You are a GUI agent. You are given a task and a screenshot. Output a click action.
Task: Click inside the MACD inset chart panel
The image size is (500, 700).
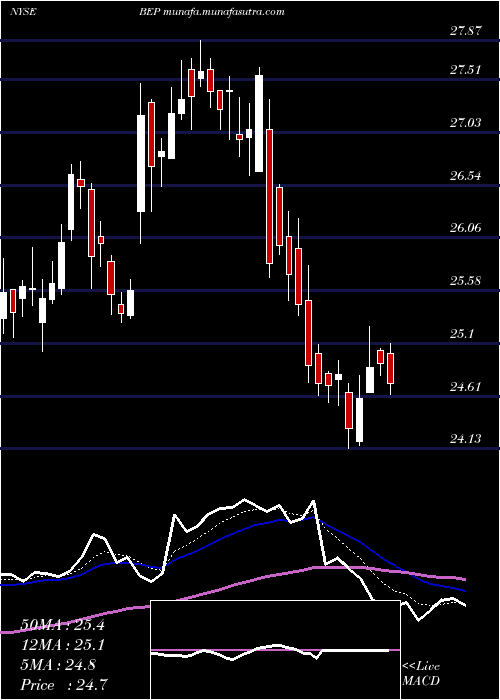point(275,650)
